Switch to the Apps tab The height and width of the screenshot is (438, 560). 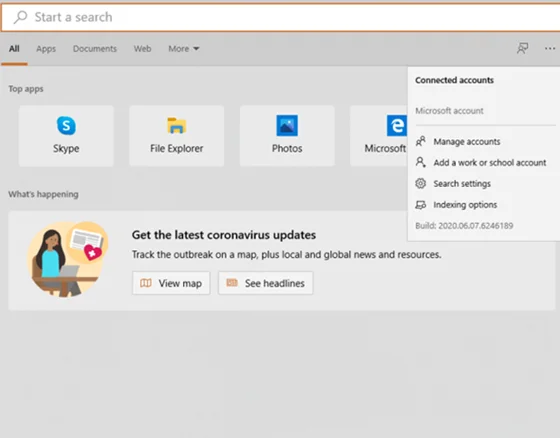tap(46, 49)
